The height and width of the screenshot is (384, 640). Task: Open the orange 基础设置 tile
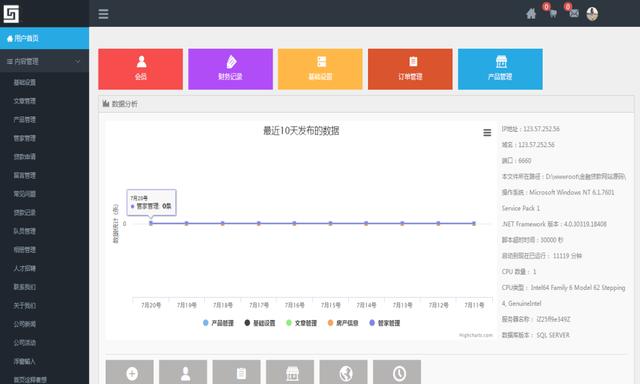pyautogui.click(x=320, y=69)
